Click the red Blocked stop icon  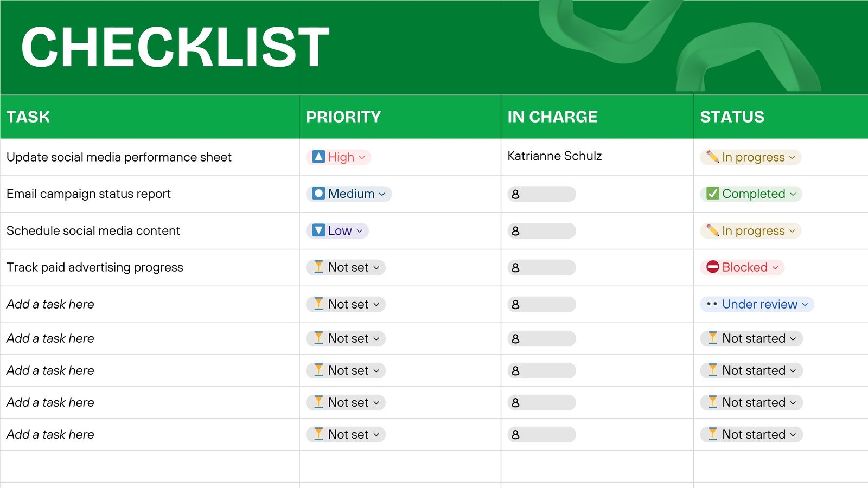click(x=712, y=267)
